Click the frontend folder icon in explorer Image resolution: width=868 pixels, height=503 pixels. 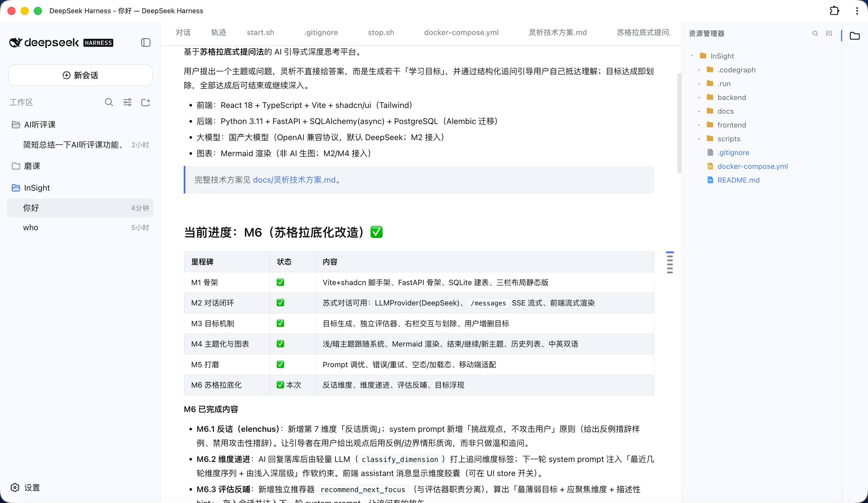pyautogui.click(x=710, y=125)
